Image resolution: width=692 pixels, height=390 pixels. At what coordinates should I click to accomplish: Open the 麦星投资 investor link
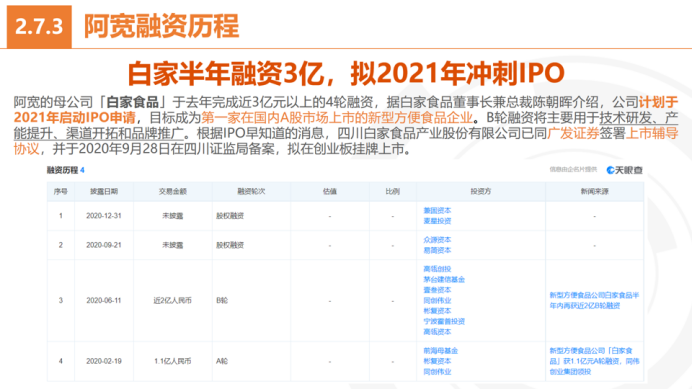click(x=437, y=221)
